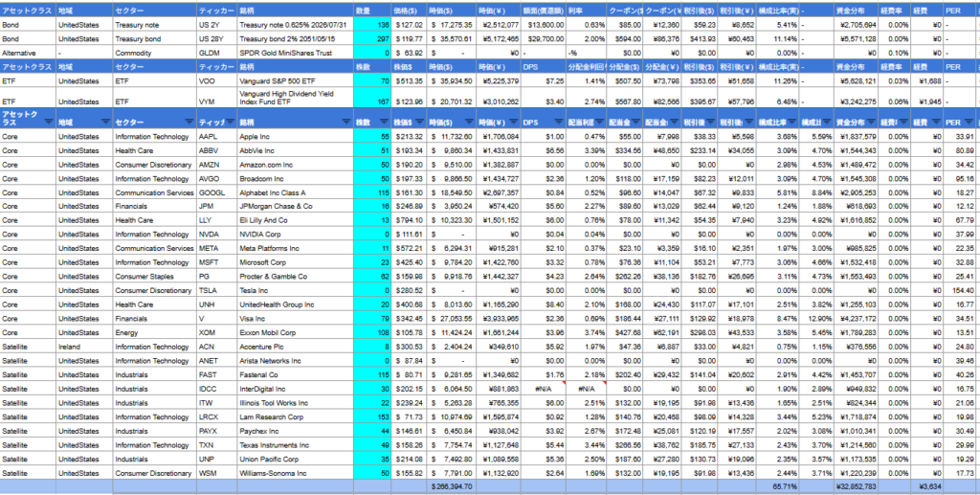Screen dimensions: 980x495
Task: Select the Consumer Staples sector cell
Action: (154, 277)
